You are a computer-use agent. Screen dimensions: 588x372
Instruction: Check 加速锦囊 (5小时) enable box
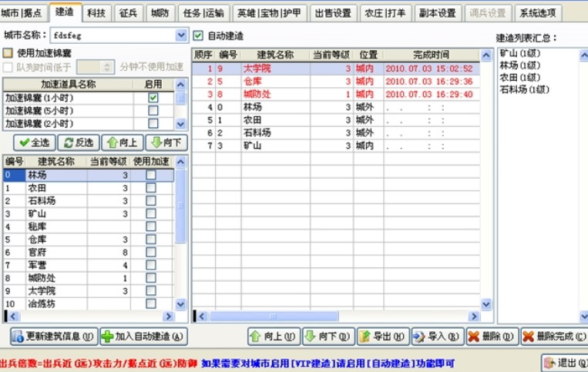(153, 110)
